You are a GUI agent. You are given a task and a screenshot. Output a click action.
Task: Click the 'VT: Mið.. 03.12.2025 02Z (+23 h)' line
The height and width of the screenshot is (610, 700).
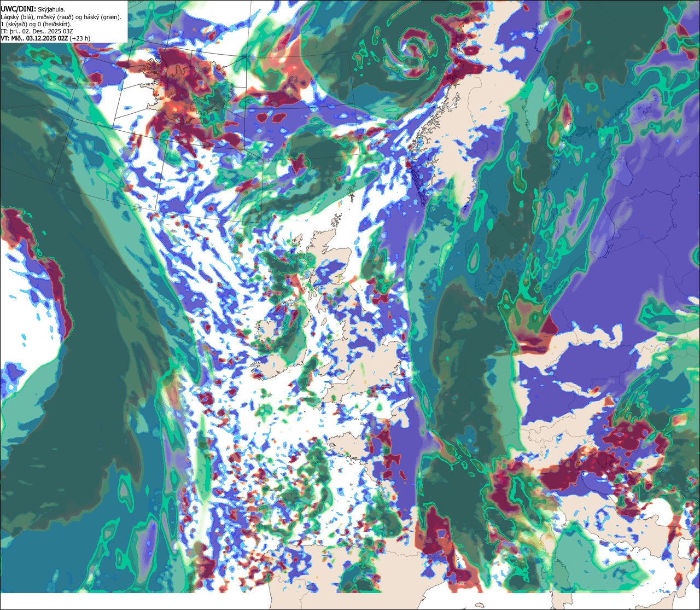(45, 38)
